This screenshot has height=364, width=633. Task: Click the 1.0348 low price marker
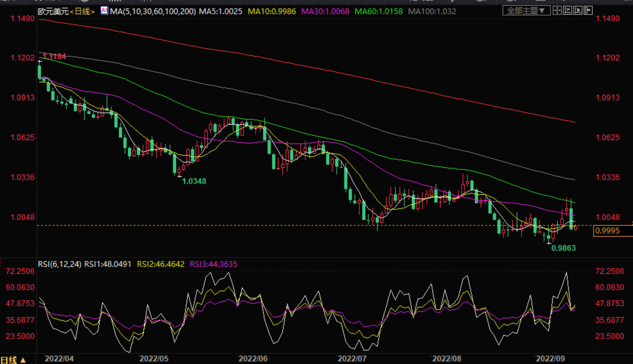click(x=194, y=181)
